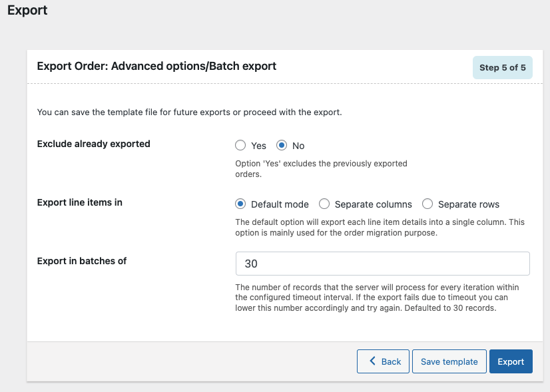550x392 pixels.
Task: Click the timeout interval help text
Action: [377, 297]
